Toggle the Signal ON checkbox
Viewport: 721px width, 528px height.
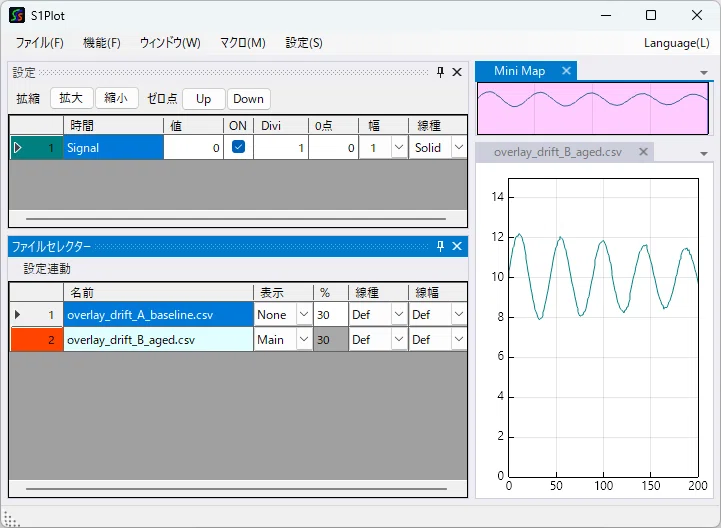(238, 147)
